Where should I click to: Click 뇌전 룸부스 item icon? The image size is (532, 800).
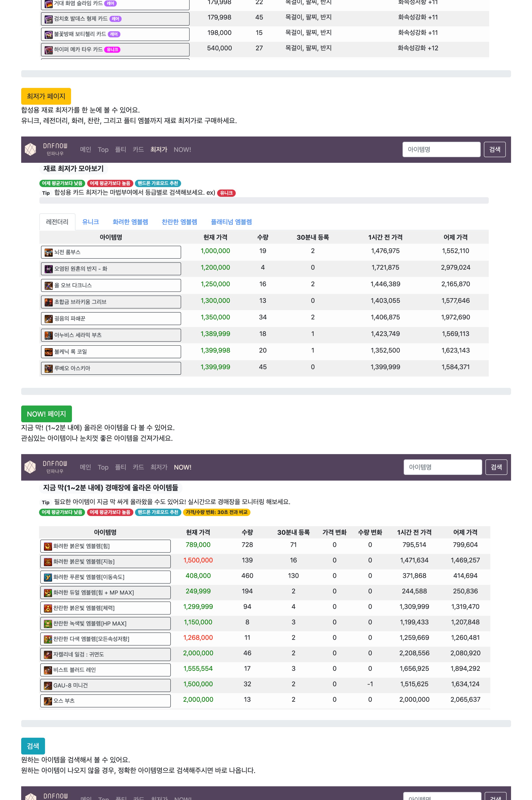point(49,252)
